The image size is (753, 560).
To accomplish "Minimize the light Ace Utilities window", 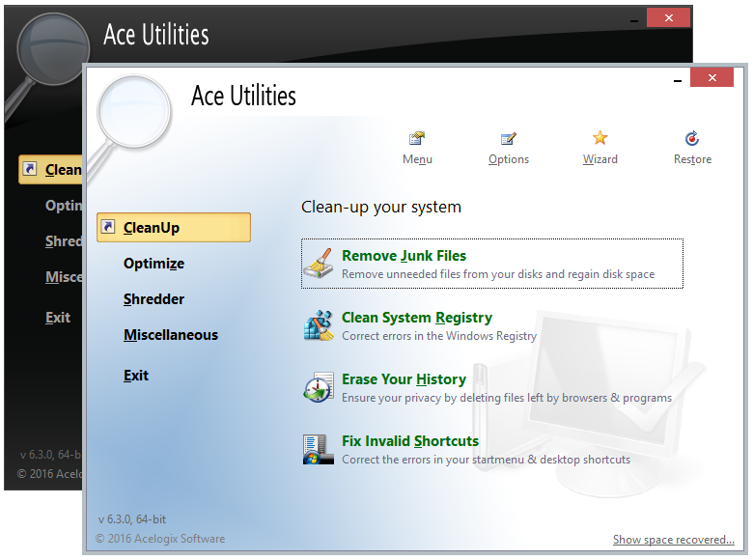I will click(677, 81).
